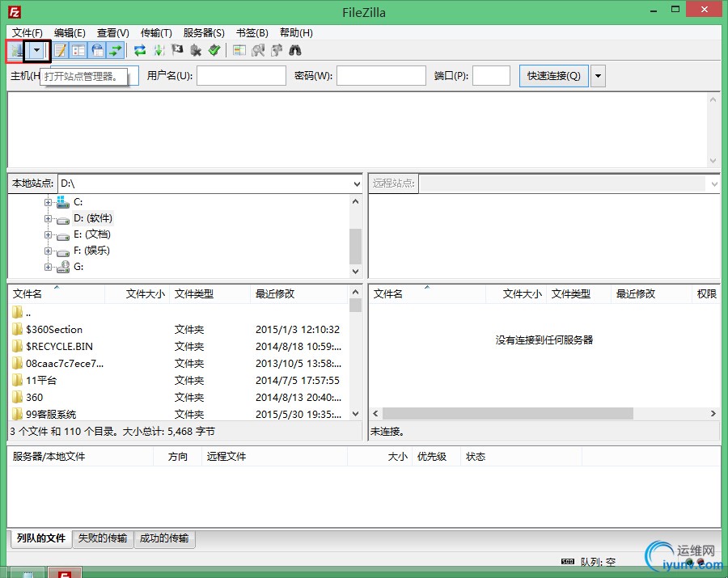The image size is (728, 578).
Task: Cancel current operation flag icon
Action: tap(177, 49)
